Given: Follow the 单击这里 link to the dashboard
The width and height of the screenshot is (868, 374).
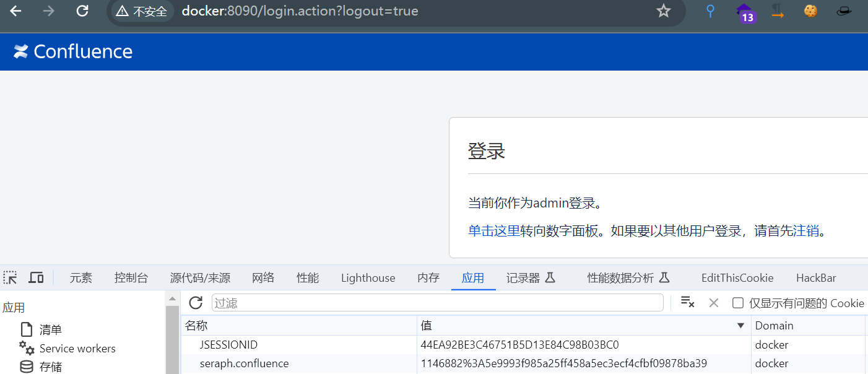Looking at the screenshot, I should (494, 231).
